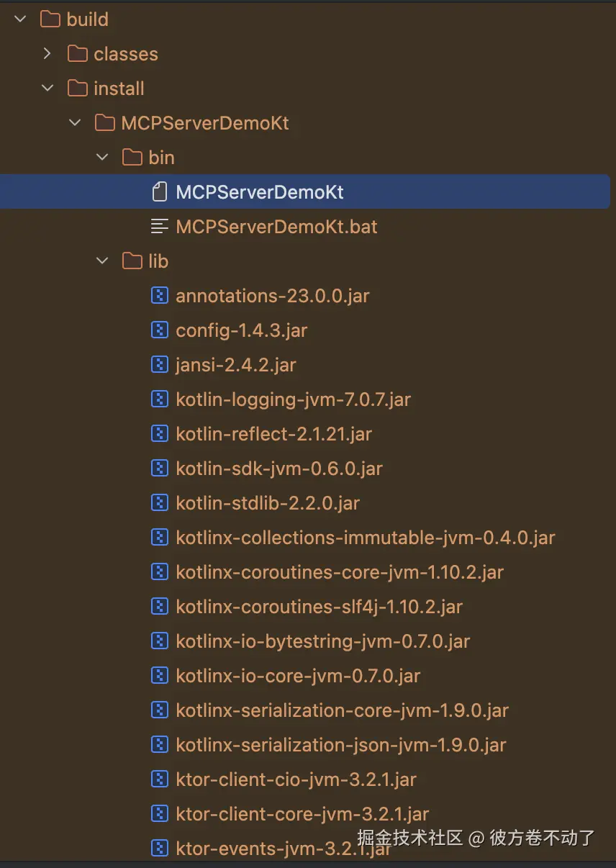Collapse the MCPServerDemoKt folder arrow
This screenshot has height=868, width=616.
pyautogui.click(x=75, y=123)
